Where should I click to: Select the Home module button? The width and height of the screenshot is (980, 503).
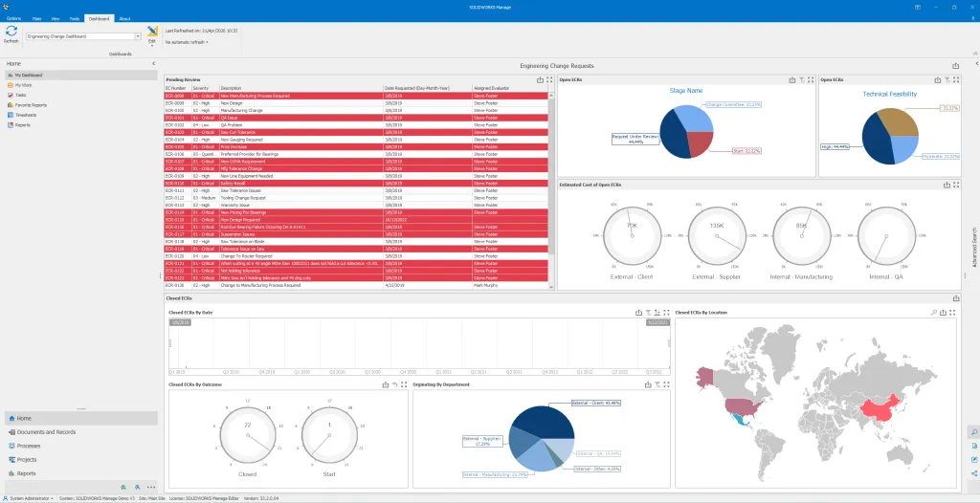(x=81, y=418)
